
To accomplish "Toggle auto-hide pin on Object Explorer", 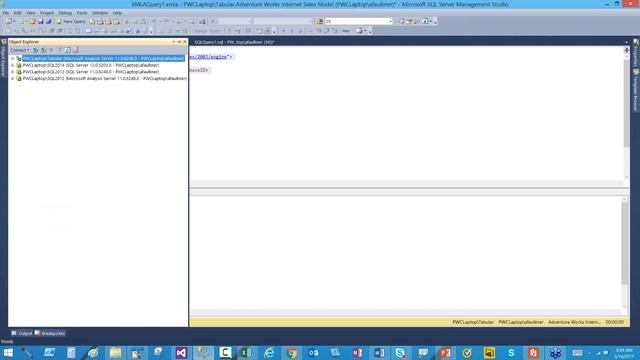I will pyautogui.click(x=179, y=42).
